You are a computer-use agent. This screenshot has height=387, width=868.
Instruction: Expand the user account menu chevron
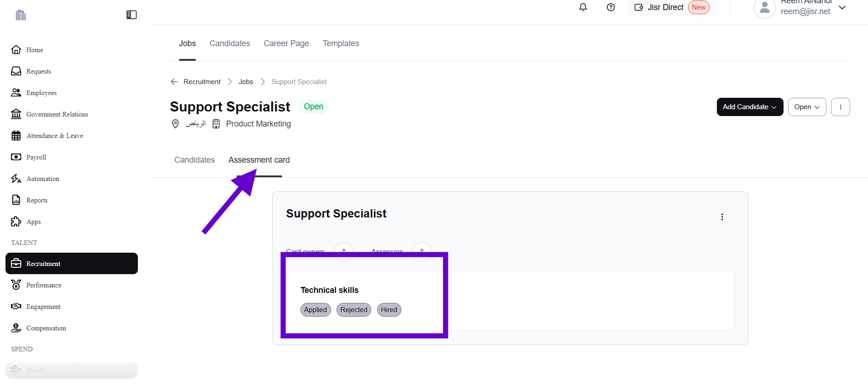(x=842, y=8)
